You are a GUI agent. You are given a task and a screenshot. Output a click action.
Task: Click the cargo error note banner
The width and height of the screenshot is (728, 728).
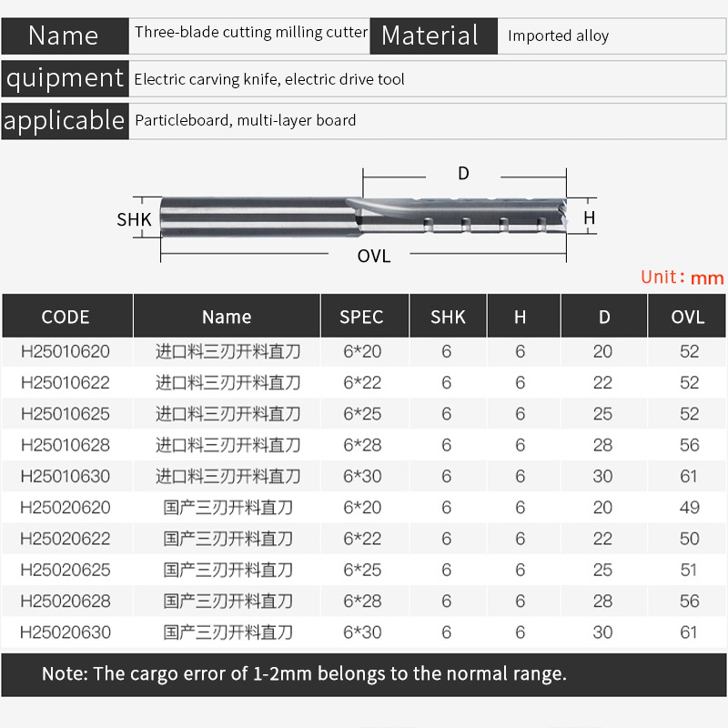[x=364, y=674]
